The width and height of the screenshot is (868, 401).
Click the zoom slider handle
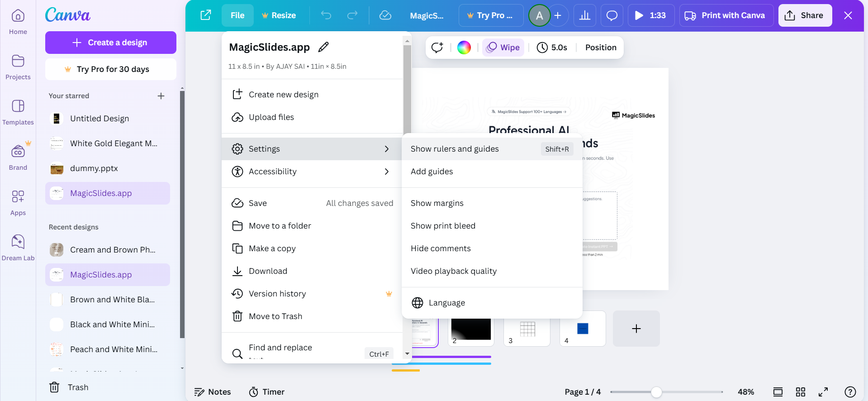tap(656, 392)
